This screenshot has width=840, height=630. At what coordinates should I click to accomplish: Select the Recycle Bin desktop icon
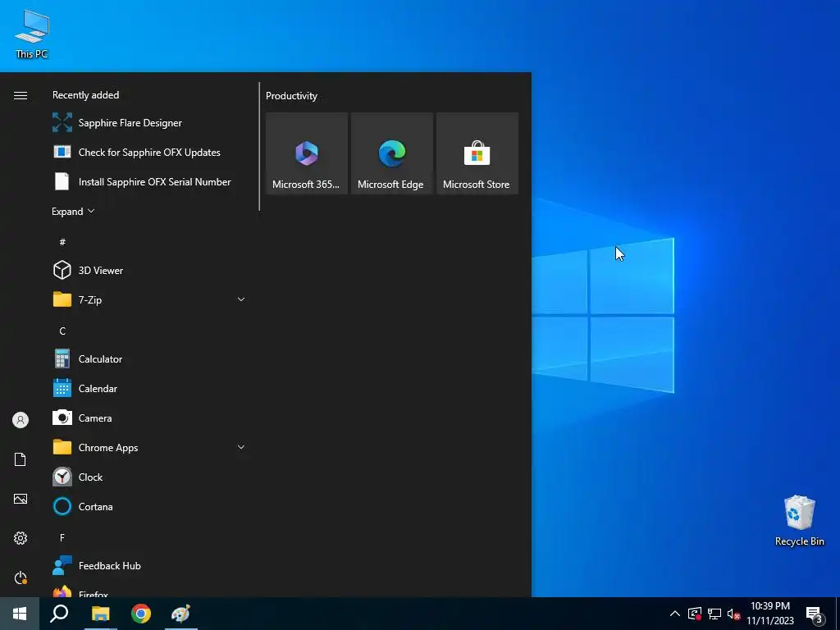coord(799,520)
